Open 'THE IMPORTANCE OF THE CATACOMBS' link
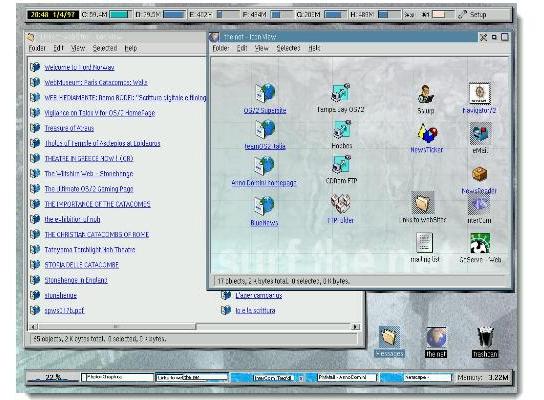This screenshot has height=400, width=544. click(97, 204)
